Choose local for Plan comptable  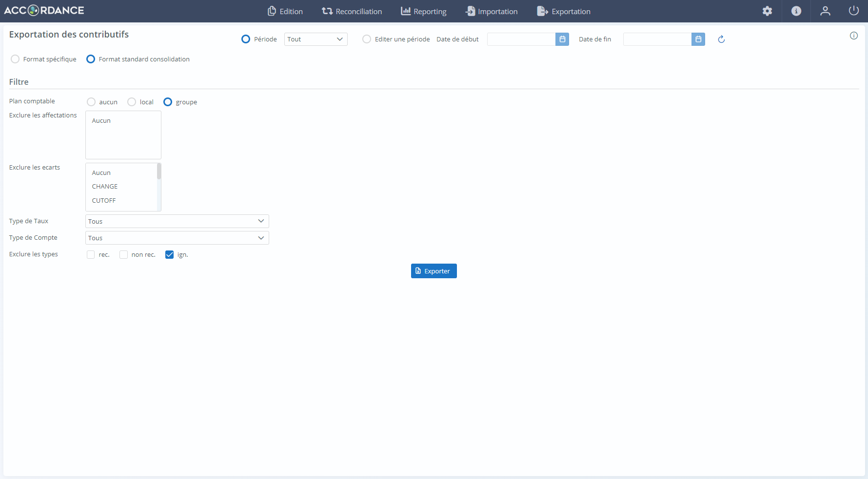point(132,102)
